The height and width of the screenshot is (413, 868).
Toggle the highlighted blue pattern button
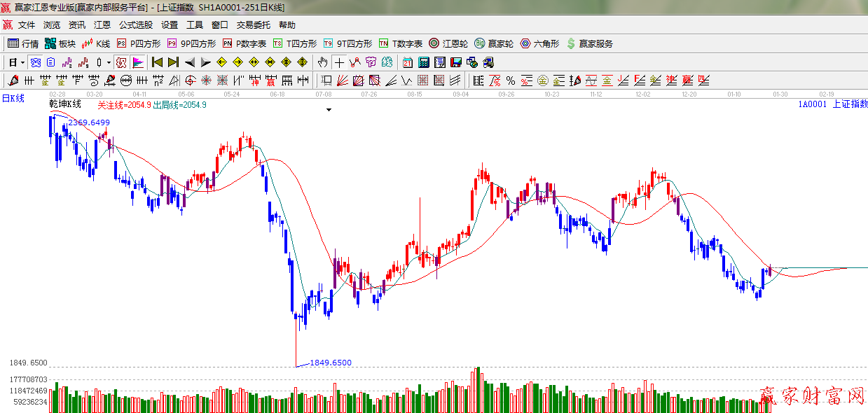pyautogui.click(x=35, y=62)
